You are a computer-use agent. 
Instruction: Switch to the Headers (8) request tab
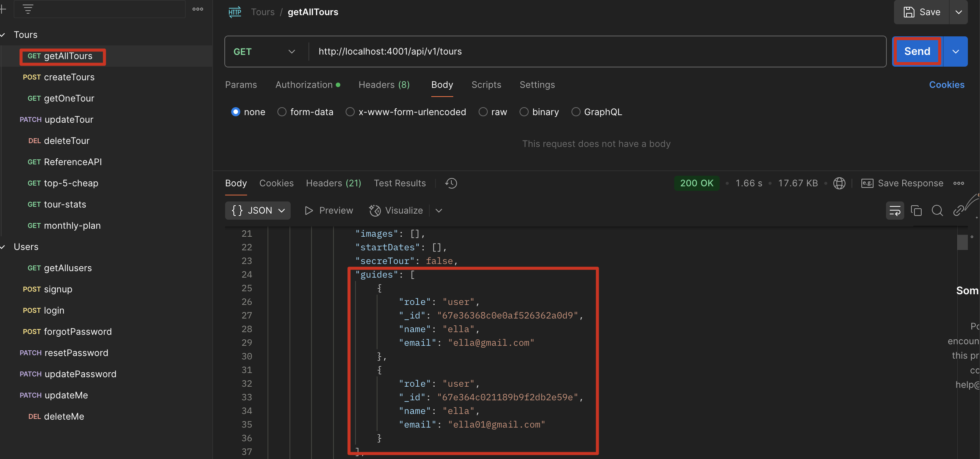click(384, 85)
